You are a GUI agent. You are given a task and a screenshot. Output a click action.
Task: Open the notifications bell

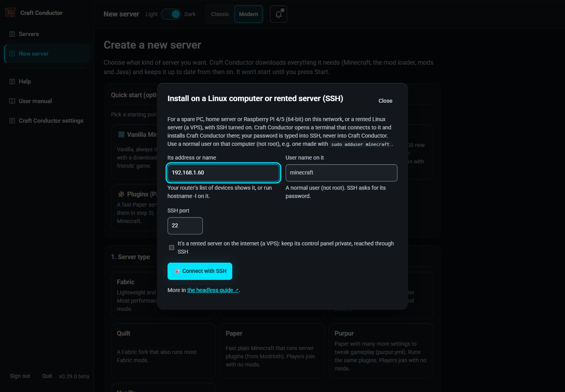(279, 14)
